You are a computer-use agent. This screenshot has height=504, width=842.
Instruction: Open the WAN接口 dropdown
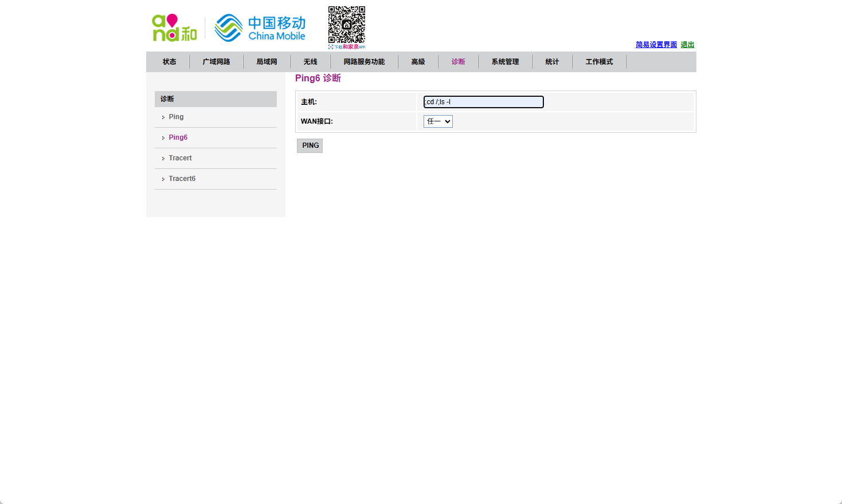(438, 121)
